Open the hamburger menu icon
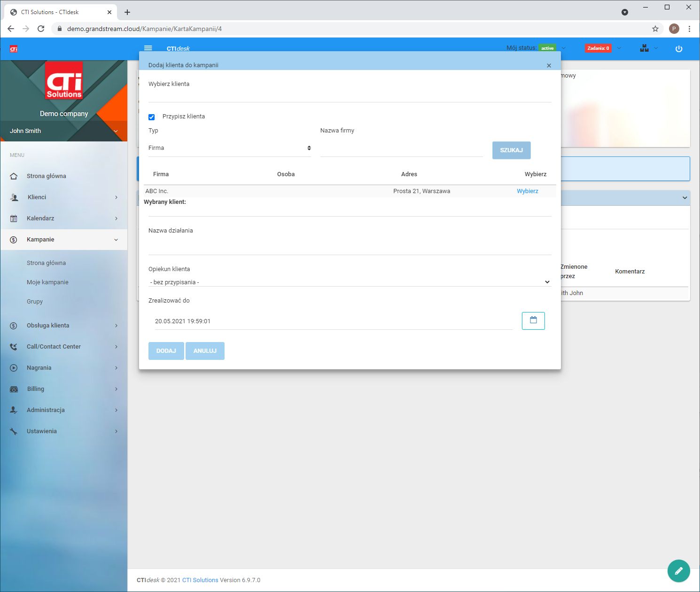The width and height of the screenshot is (700, 592). pos(148,48)
